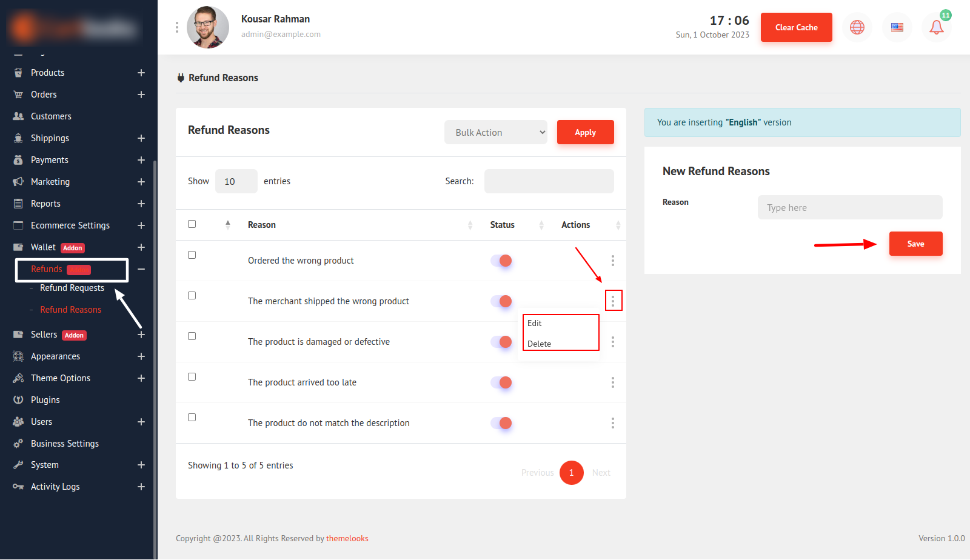Screen dimensions: 970x560
Task: Open actions menu for 'Ordered the wrong product'
Action: (612, 261)
